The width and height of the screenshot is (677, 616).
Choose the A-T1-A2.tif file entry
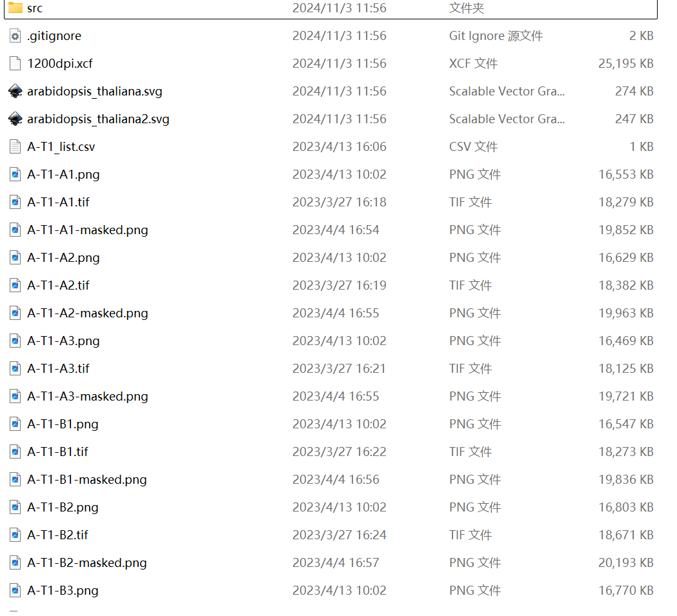(x=58, y=285)
